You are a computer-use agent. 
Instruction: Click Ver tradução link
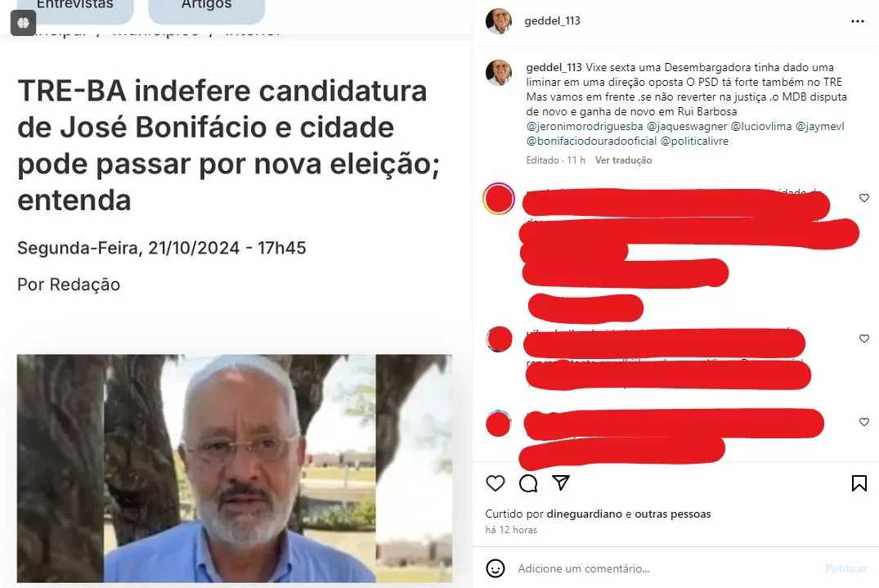click(x=623, y=160)
